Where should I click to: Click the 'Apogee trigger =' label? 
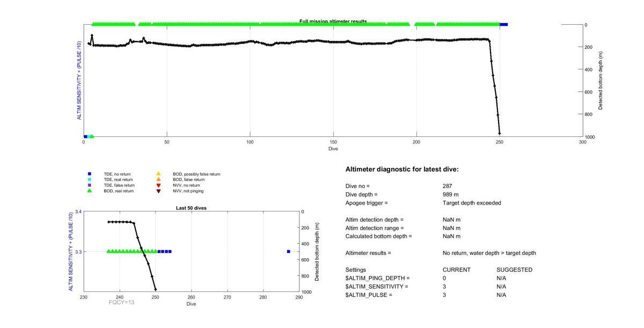pyautogui.click(x=367, y=203)
